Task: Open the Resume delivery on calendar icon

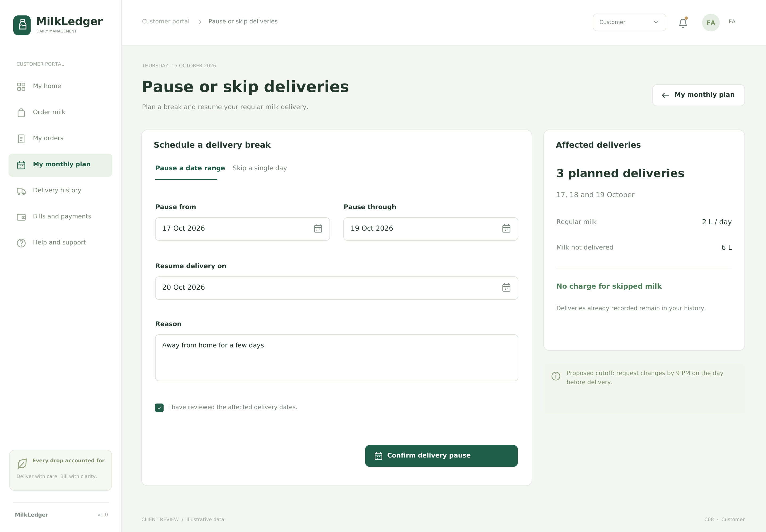Action: coord(506,287)
